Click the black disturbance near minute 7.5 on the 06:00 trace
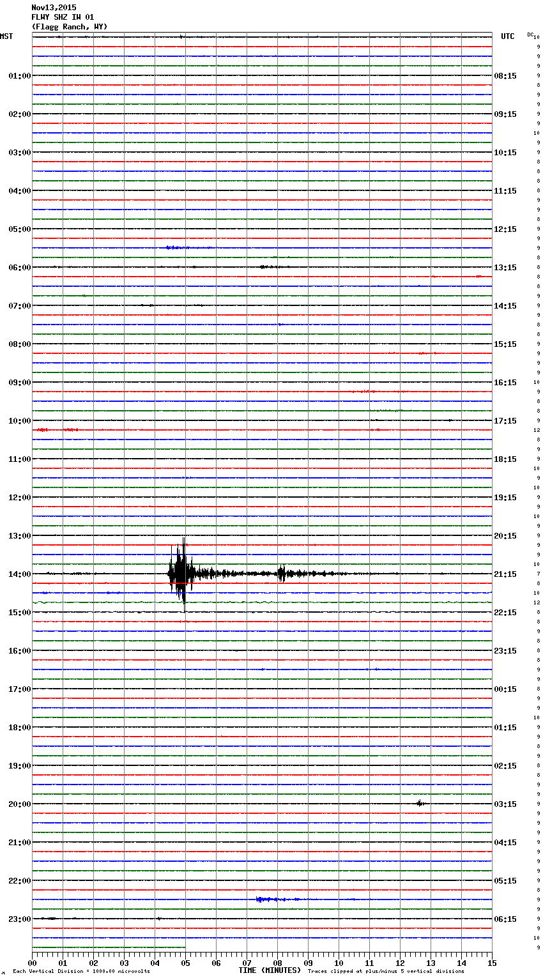 (x=273, y=267)
